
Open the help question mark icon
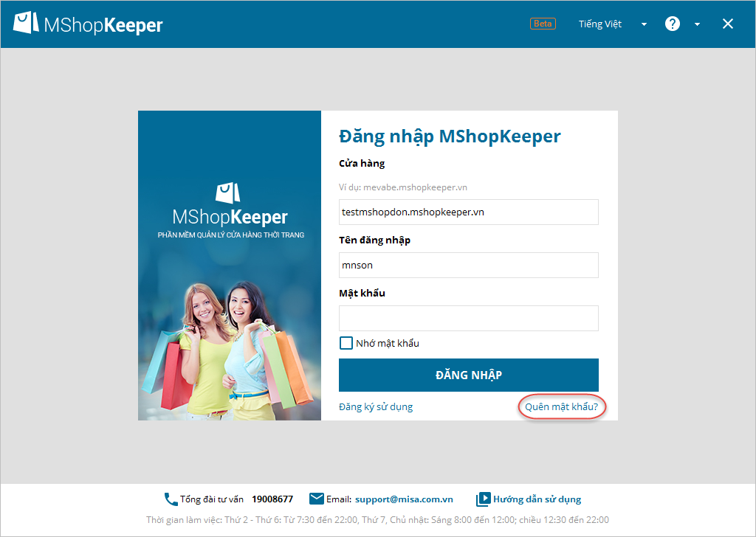[x=672, y=24]
